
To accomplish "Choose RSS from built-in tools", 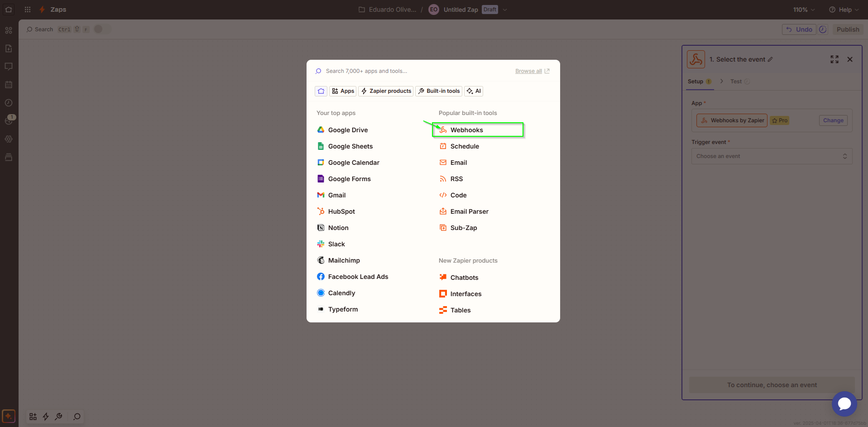I will [x=451, y=179].
